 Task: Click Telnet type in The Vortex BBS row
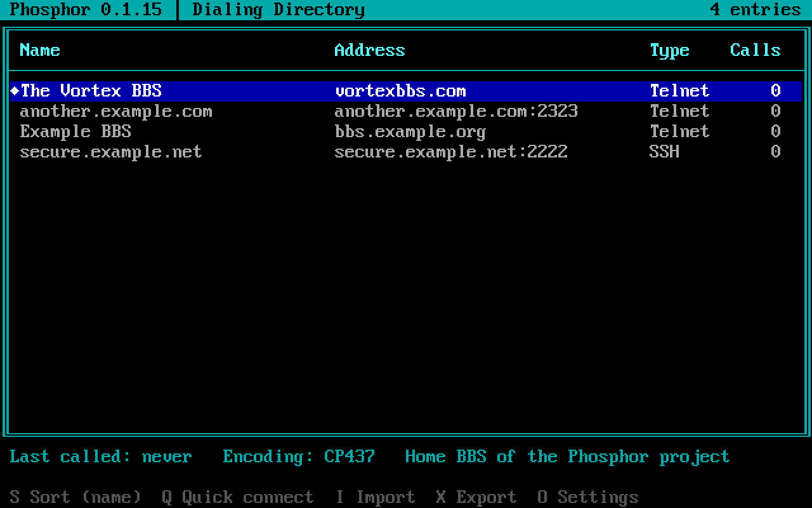point(679,91)
